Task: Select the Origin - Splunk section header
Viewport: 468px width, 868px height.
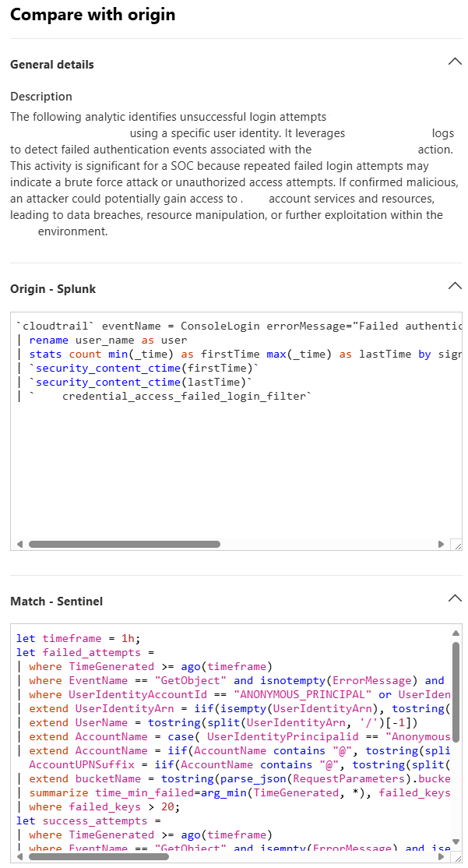Action: (x=52, y=288)
